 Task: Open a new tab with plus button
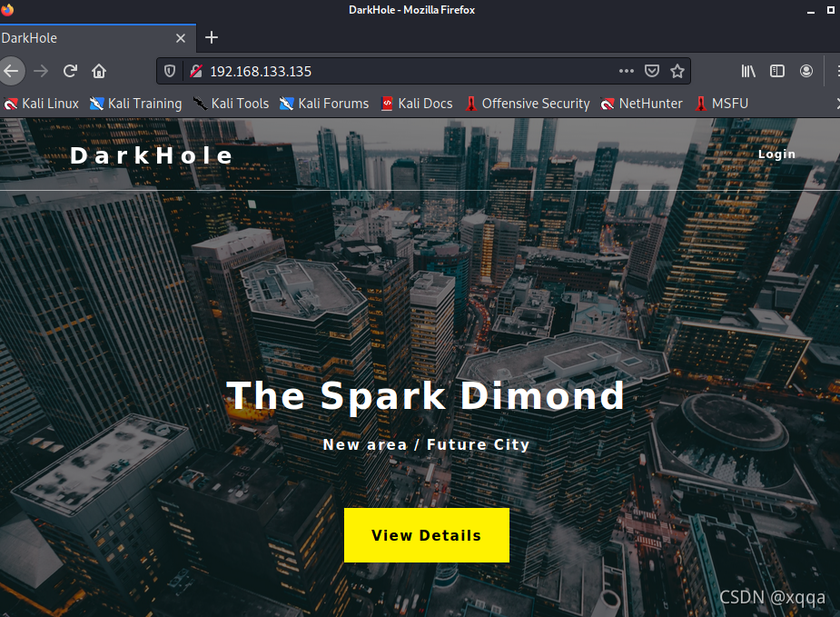(212, 37)
